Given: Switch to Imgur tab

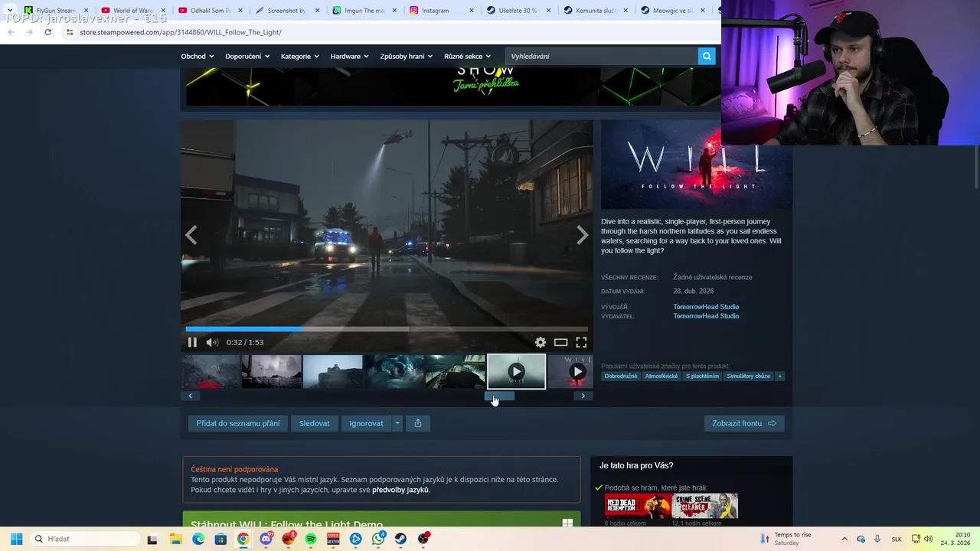Looking at the screenshot, I should tap(364, 11).
